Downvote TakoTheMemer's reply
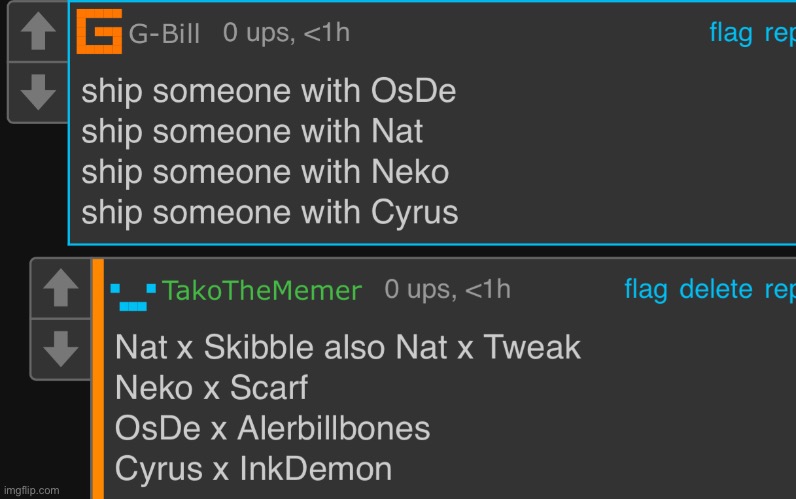The image size is (796, 499). click(60, 349)
